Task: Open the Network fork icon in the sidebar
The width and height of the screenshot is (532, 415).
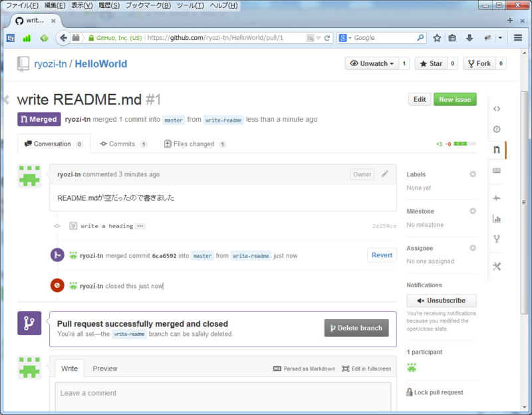Action: click(x=497, y=239)
